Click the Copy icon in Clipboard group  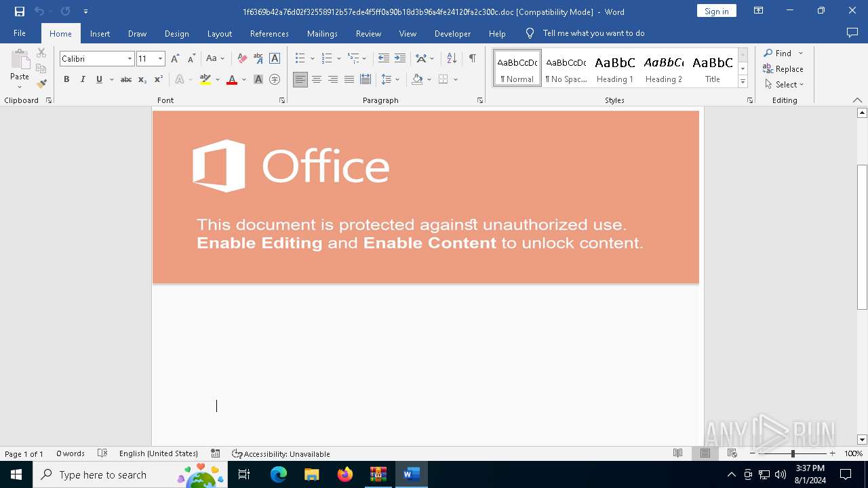click(x=41, y=68)
